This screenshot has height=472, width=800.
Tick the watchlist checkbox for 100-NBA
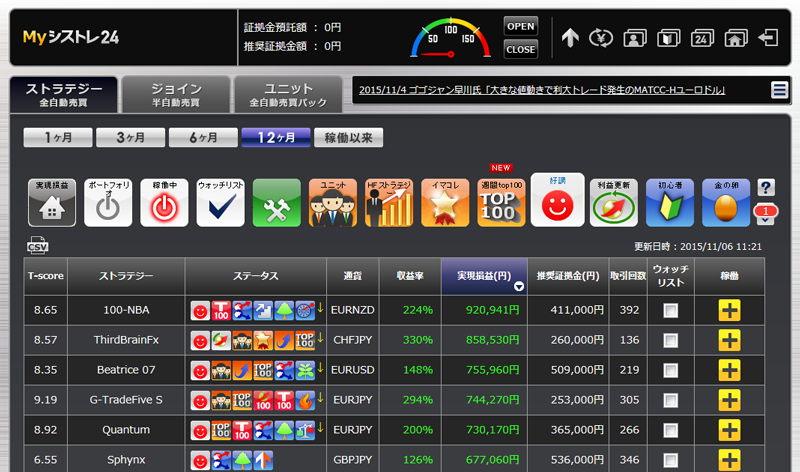pos(670,310)
